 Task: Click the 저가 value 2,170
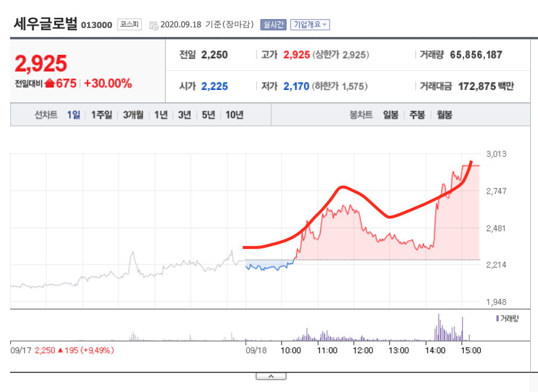coord(297,86)
